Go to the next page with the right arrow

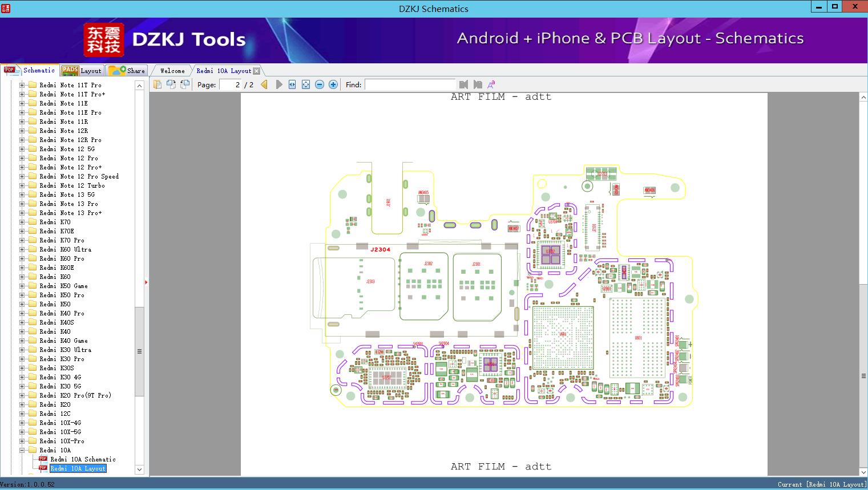click(x=278, y=84)
